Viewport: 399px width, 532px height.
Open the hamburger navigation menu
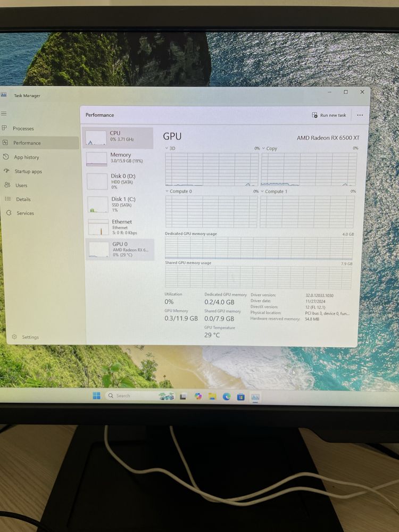pyautogui.click(x=4, y=113)
